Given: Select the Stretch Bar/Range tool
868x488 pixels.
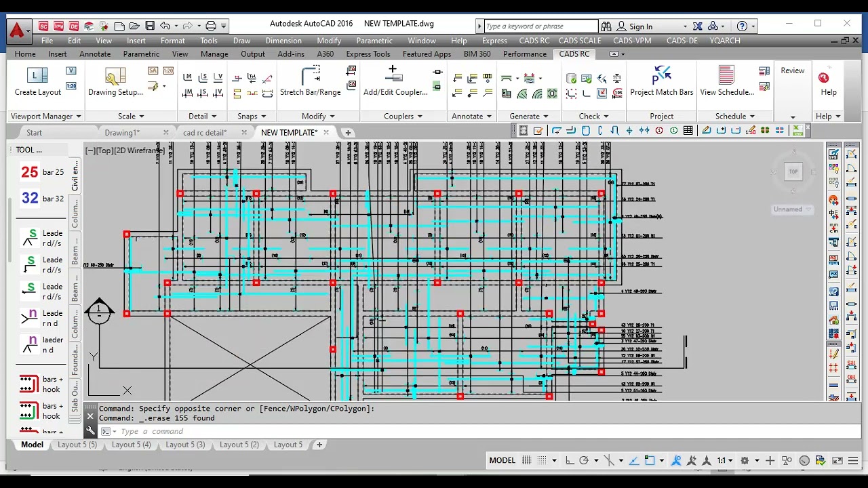Looking at the screenshot, I should click(x=311, y=81).
